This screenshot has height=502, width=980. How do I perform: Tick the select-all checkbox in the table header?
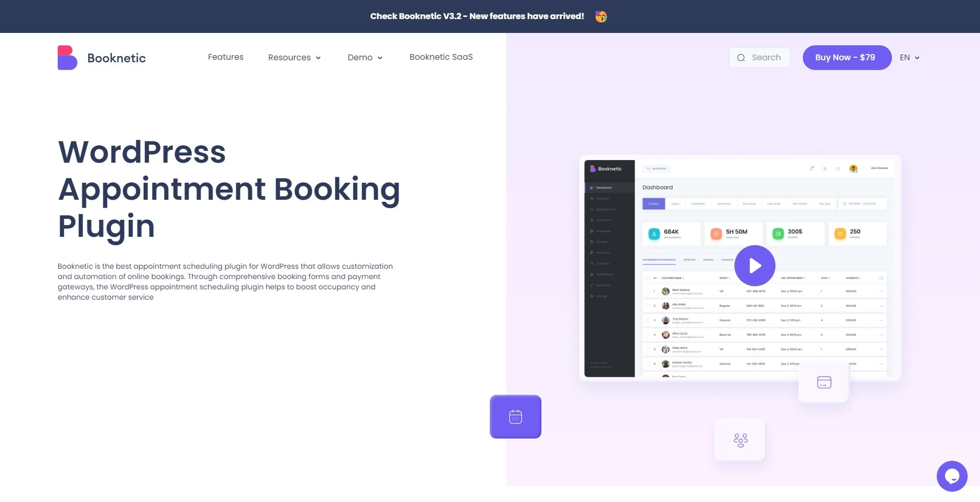tap(648, 278)
